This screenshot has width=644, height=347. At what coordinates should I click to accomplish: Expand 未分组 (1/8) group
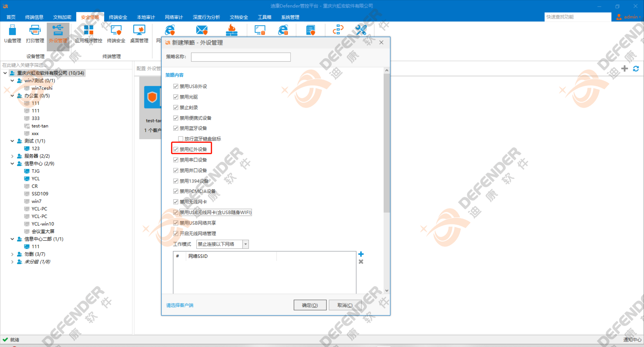point(12,262)
